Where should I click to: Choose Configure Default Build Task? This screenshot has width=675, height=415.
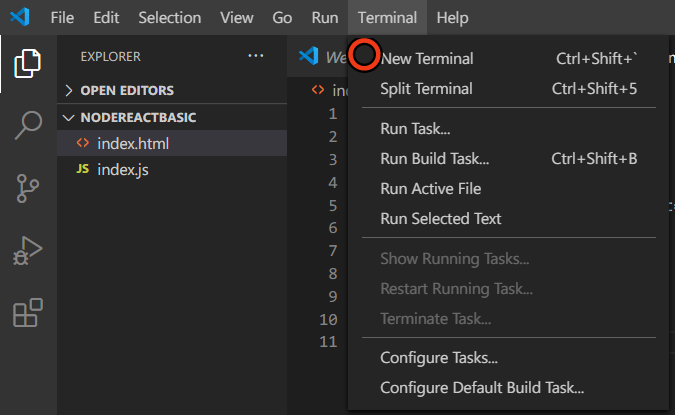[482, 388]
